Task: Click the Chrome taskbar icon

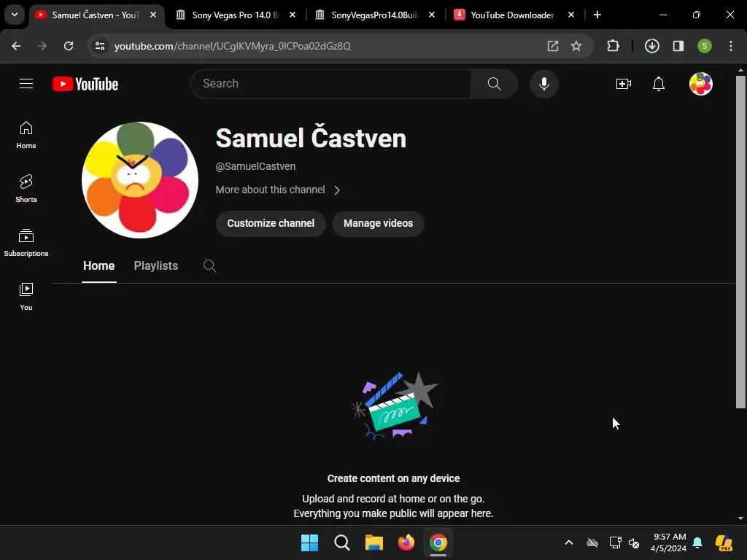Action: tap(438, 542)
